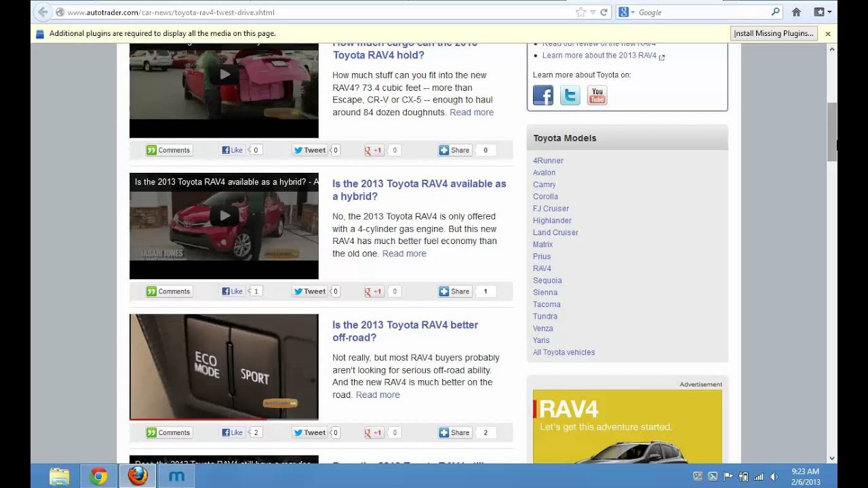868x488 pixels.
Task: Select Tundra in Toyota Models
Action: click(x=545, y=317)
